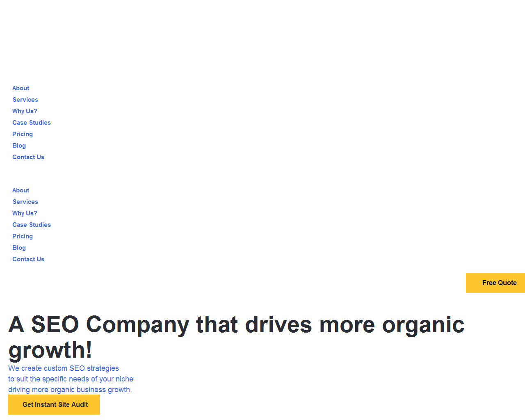Go to Pricing in the first navigation list
This screenshot has width=525, height=420.
tap(23, 134)
